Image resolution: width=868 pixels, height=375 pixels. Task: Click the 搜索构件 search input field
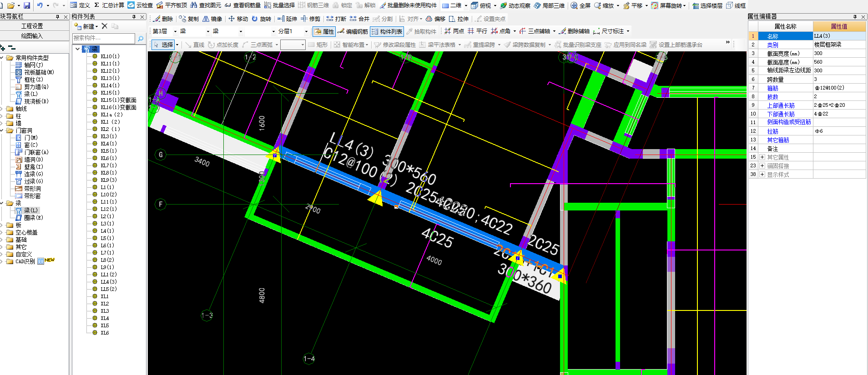(x=104, y=38)
